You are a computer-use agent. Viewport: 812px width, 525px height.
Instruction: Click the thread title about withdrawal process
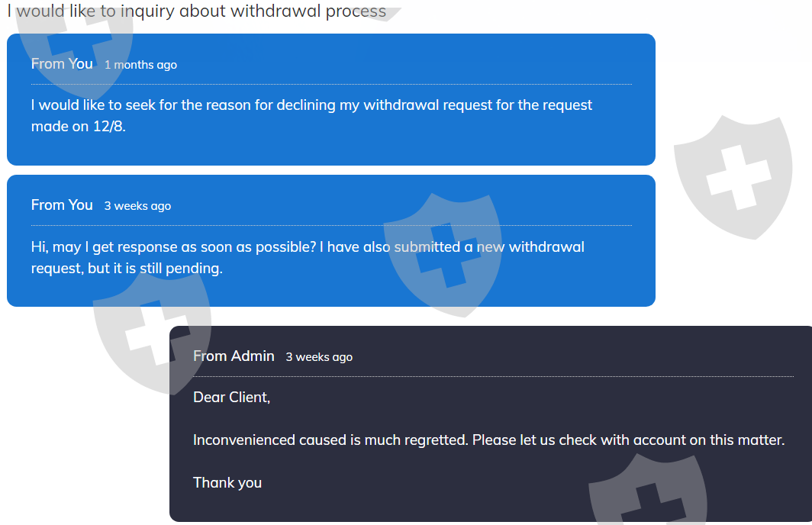(x=197, y=11)
